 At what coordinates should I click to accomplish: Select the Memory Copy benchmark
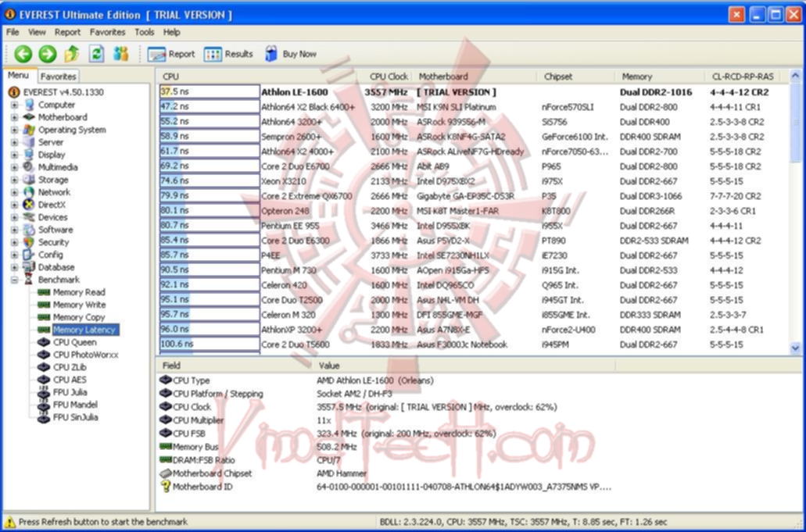(x=79, y=317)
